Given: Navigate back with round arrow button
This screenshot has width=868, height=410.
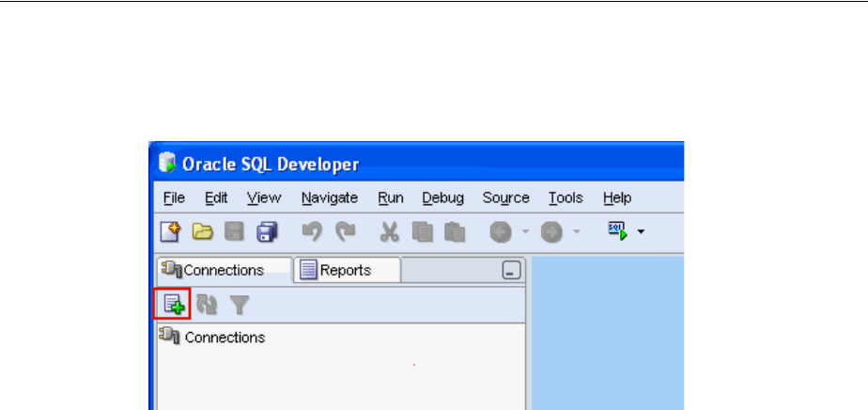Looking at the screenshot, I should point(501,232).
